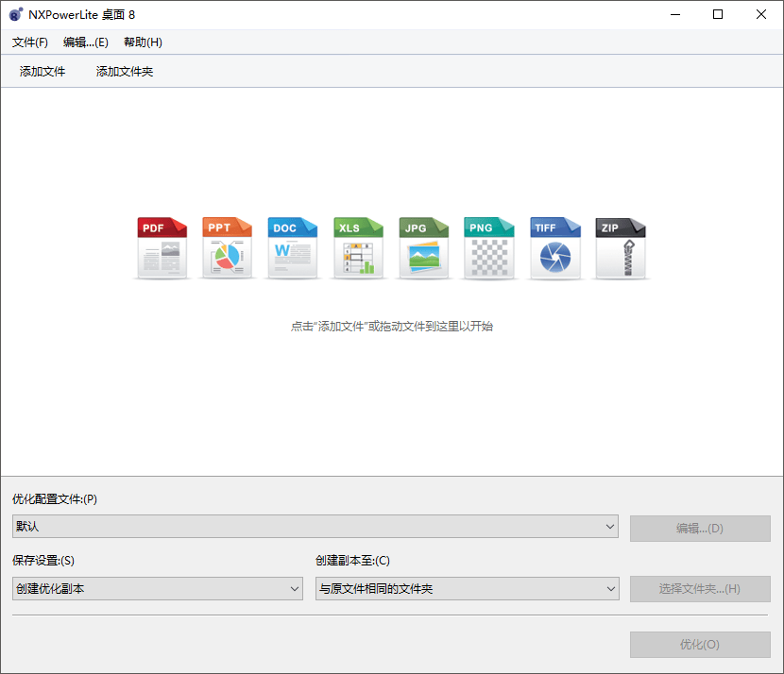Open the 文件(F) menu
The image size is (784, 674).
[x=29, y=42]
